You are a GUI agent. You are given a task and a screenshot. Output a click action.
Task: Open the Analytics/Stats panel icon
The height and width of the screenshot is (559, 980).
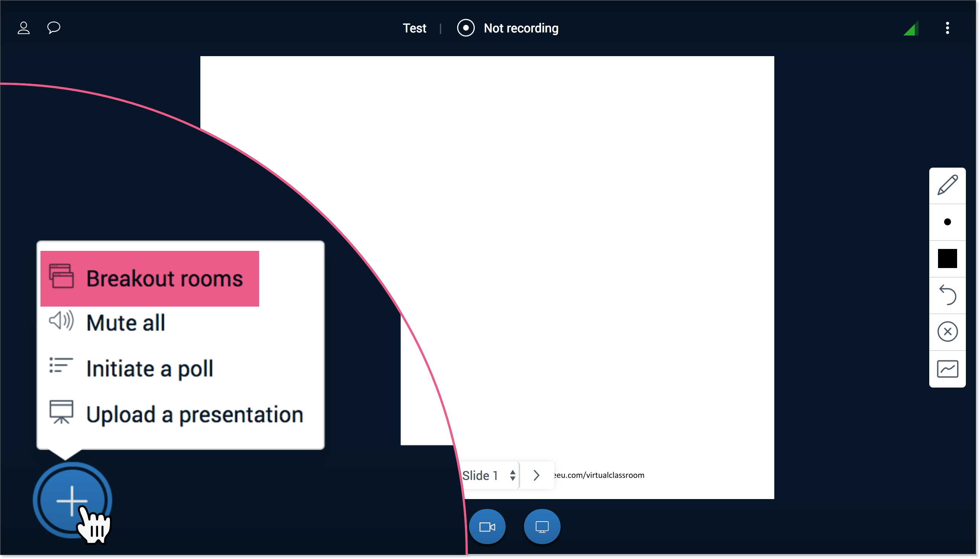click(948, 369)
